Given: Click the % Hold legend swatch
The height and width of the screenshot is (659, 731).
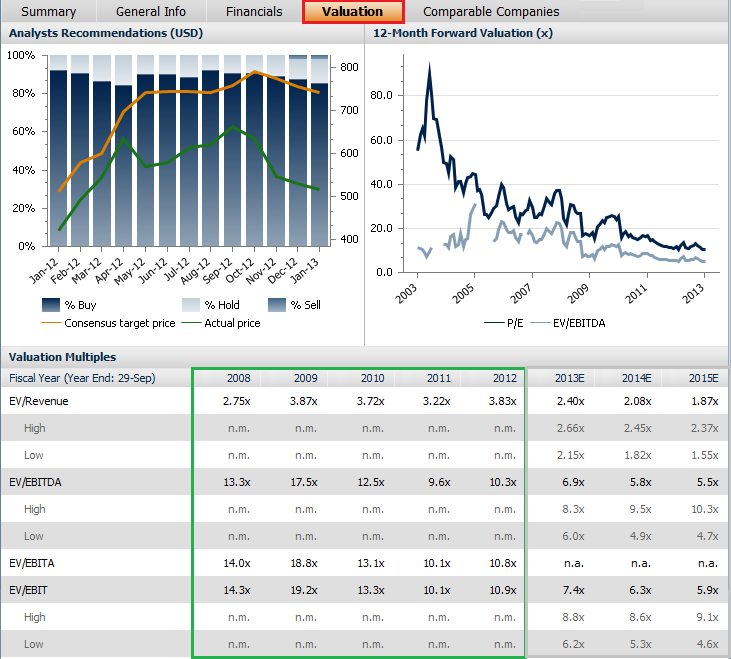Looking at the screenshot, I should coord(191,305).
